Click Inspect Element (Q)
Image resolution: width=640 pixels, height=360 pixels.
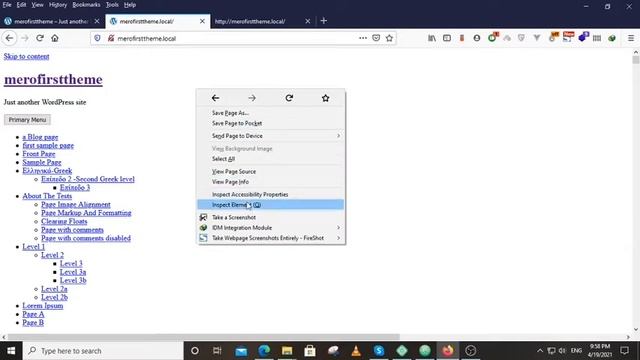(x=271, y=205)
